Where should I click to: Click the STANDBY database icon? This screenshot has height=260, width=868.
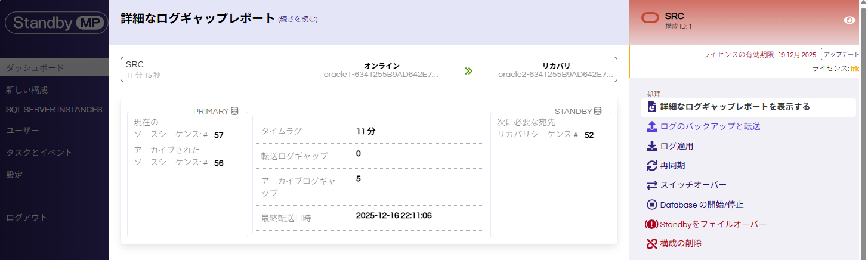(598, 111)
